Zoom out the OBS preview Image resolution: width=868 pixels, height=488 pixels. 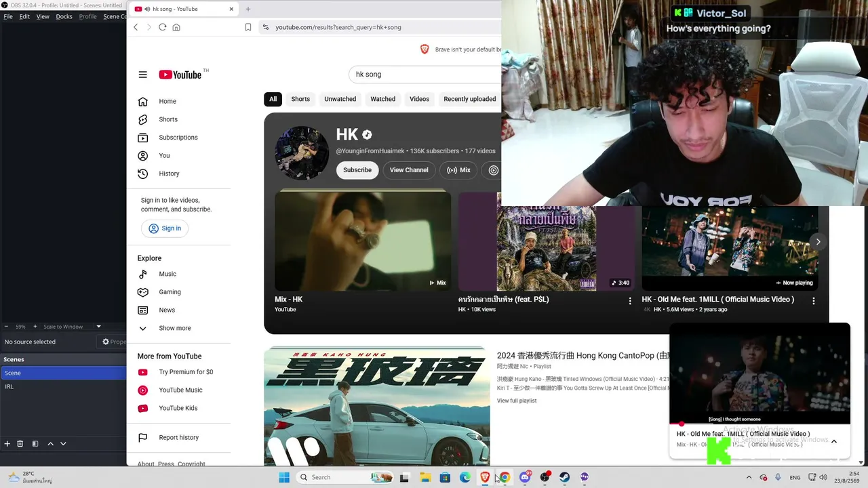click(x=6, y=327)
